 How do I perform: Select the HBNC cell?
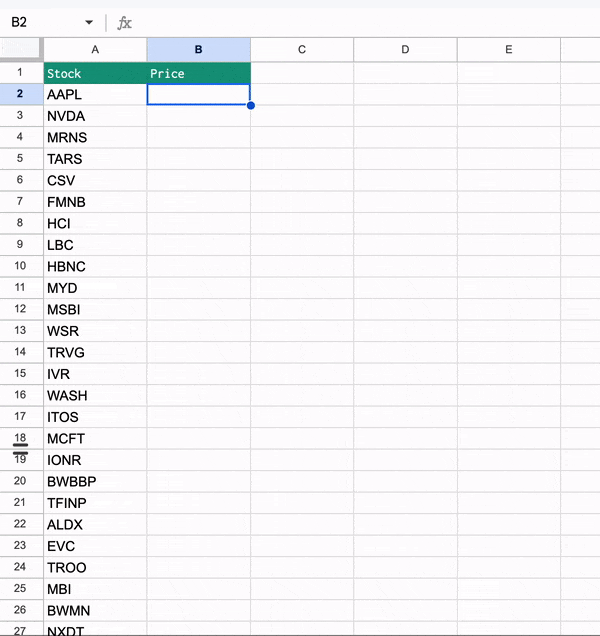95,266
